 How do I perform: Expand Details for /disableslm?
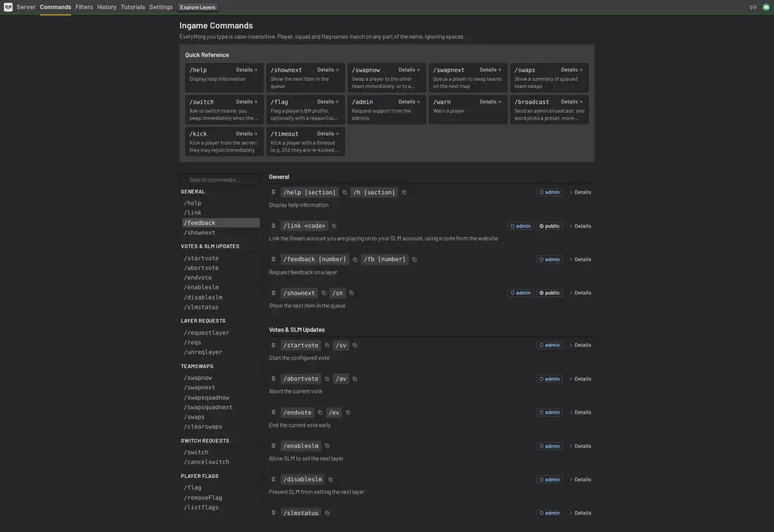coord(580,480)
